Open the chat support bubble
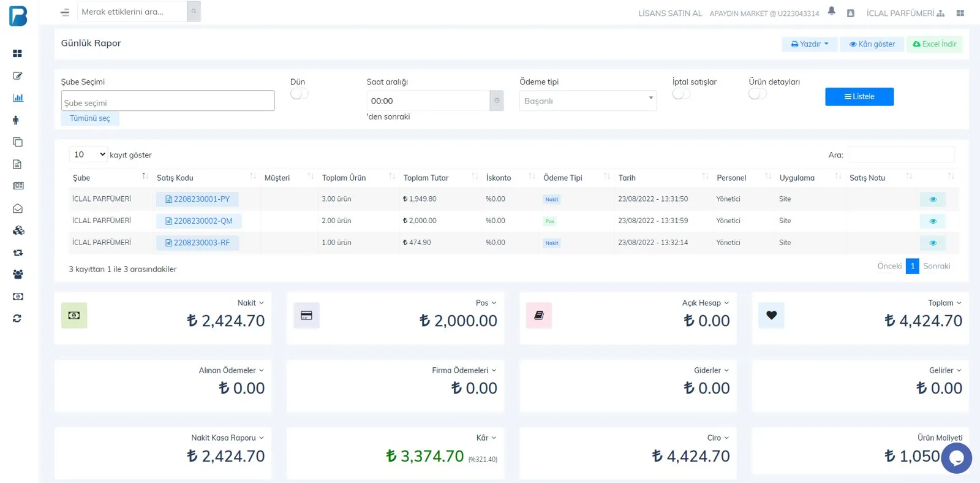This screenshot has width=980, height=483. (957, 458)
